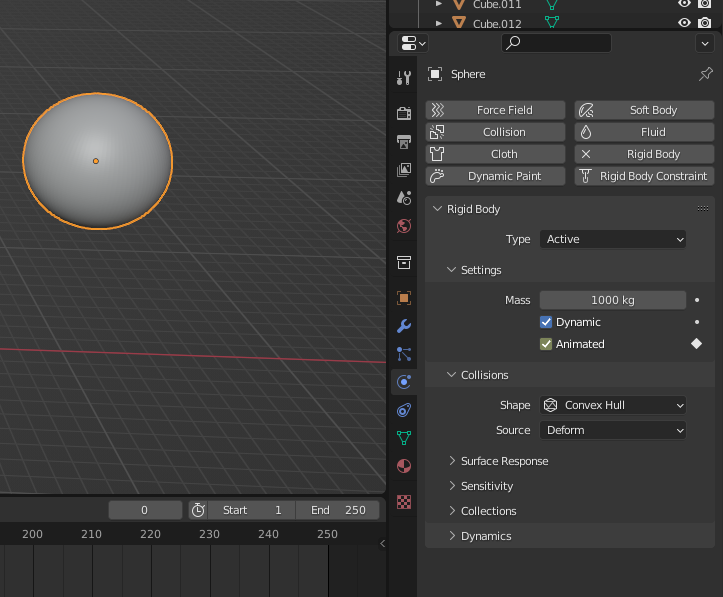Viewport: 723px width, 597px height.
Task: Select the Sphere in the viewport
Action: (97, 161)
